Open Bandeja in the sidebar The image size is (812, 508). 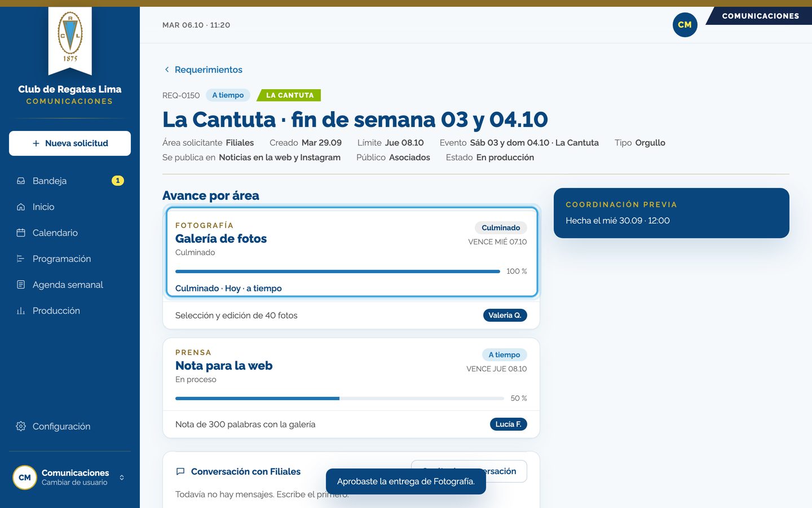(70, 181)
